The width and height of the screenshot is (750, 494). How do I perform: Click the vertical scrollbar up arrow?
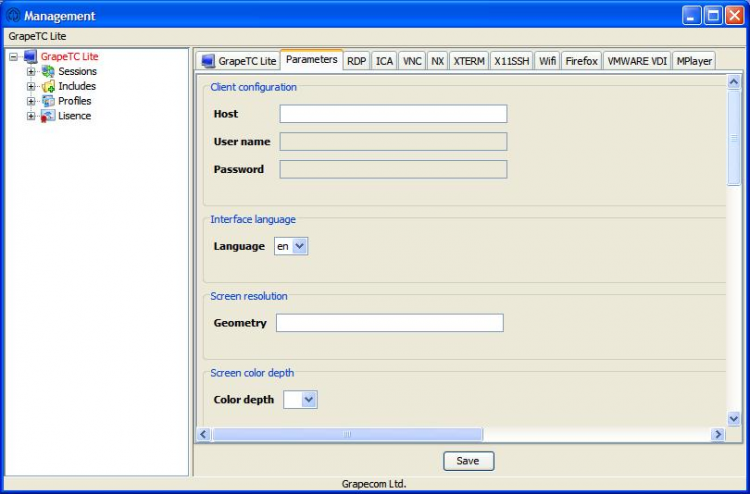(734, 82)
